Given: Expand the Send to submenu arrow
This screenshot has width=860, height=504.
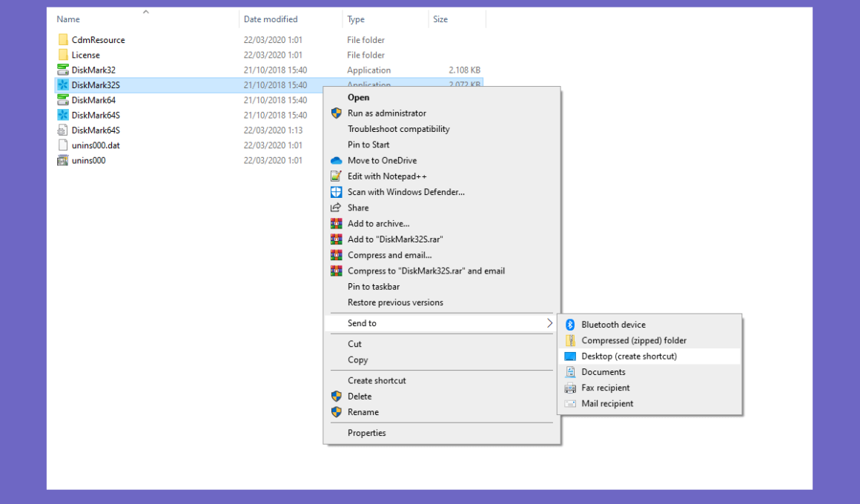Looking at the screenshot, I should coord(549,323).
